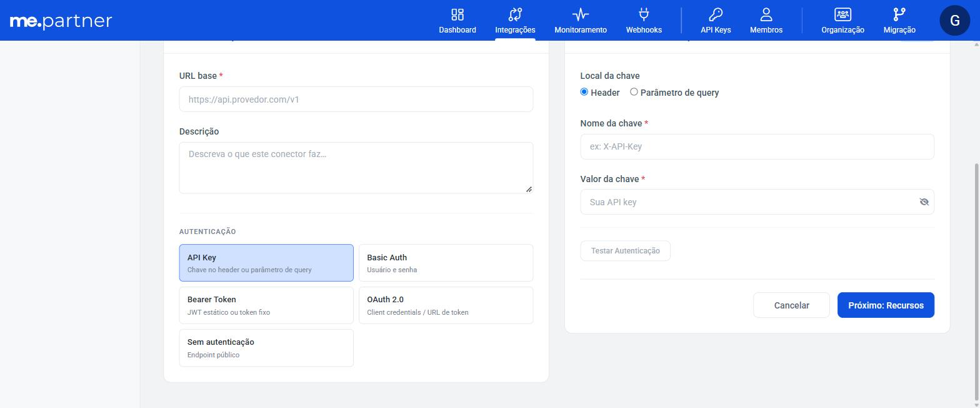The height and width of the screenshot is (408, 980).
Task: Focus the Valor da chave field
Action: pyautogui.click(x=757, y=202)
